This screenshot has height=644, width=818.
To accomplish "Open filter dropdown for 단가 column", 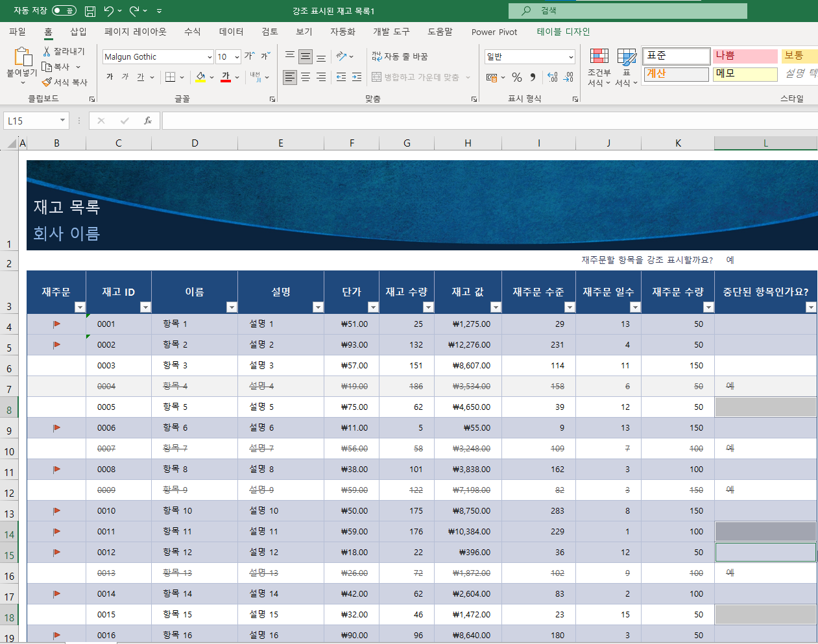I will click(373, 307).
